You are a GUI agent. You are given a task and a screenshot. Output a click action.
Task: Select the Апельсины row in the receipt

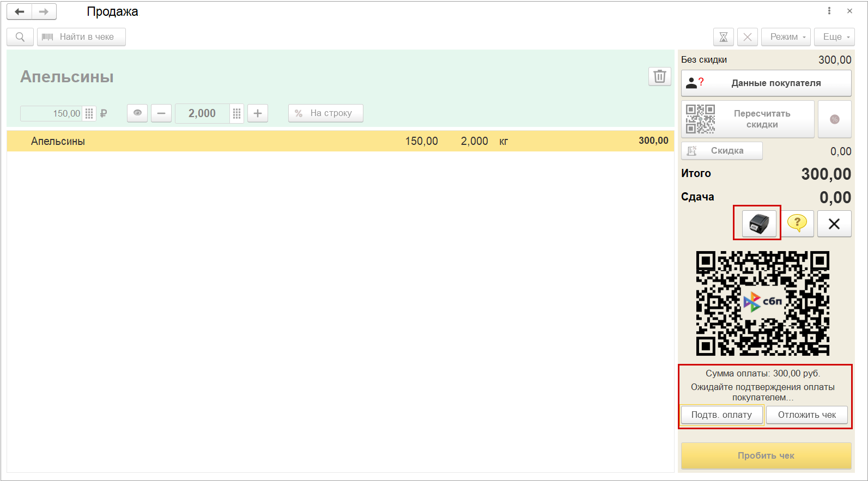[x=341, y=141]
